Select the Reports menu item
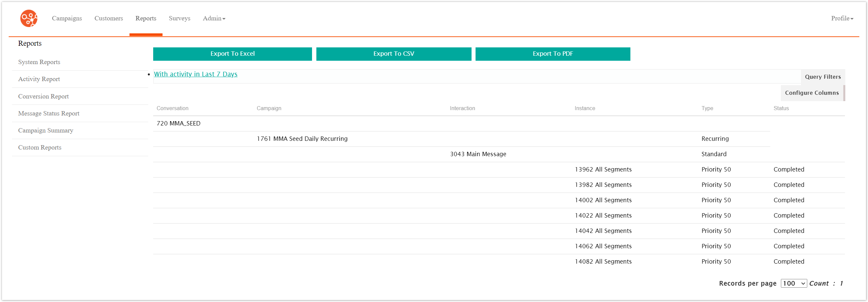This screenshot has width=868, height=302. 146,19
